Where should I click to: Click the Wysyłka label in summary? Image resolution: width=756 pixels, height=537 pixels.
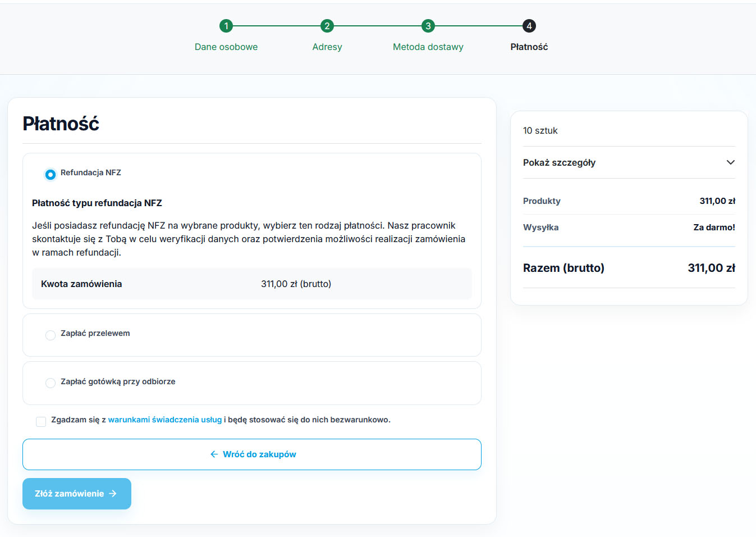click(541, 227)
